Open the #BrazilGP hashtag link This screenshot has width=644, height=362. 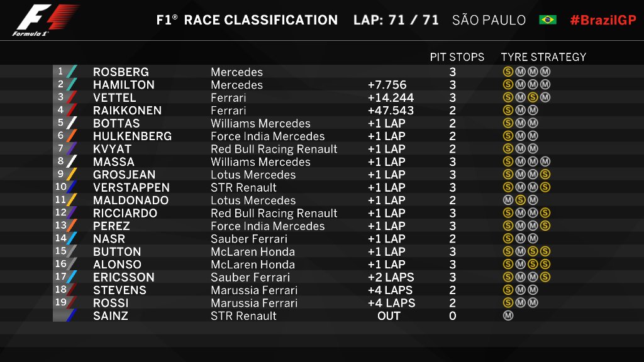click(602, 20)
